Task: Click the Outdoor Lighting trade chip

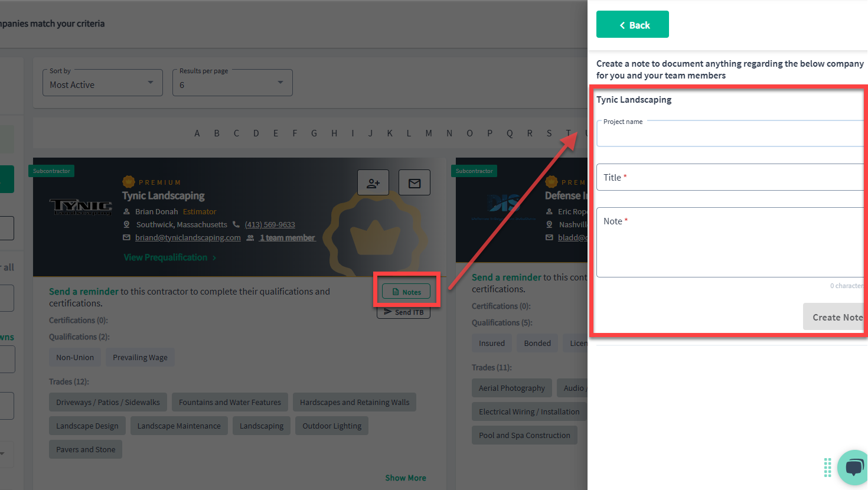Action: 332,426
